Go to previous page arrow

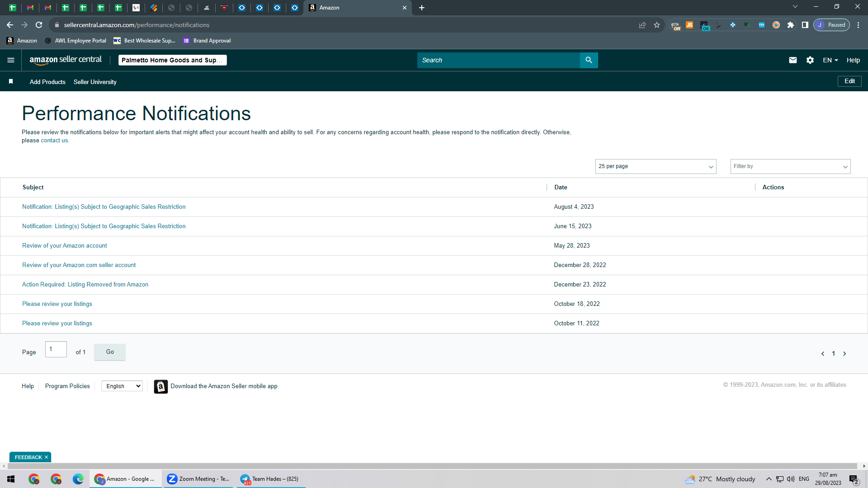coord(823,354)
